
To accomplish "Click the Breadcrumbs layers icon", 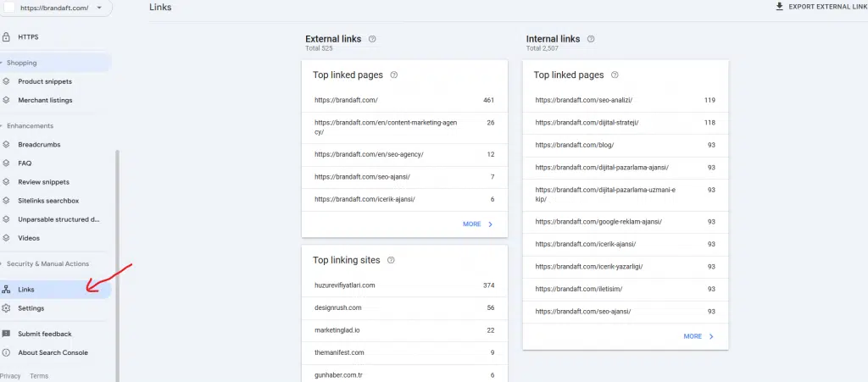I will pos(6,144).
